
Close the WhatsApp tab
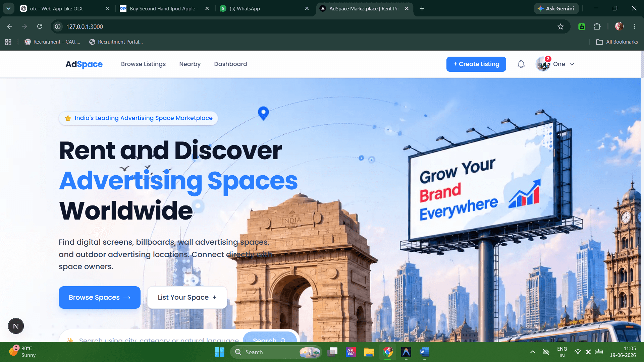point(307,8)
